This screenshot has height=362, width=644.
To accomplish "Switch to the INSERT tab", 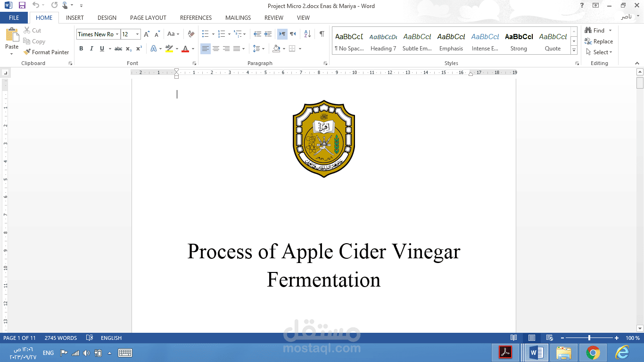I will pos(75,18).
